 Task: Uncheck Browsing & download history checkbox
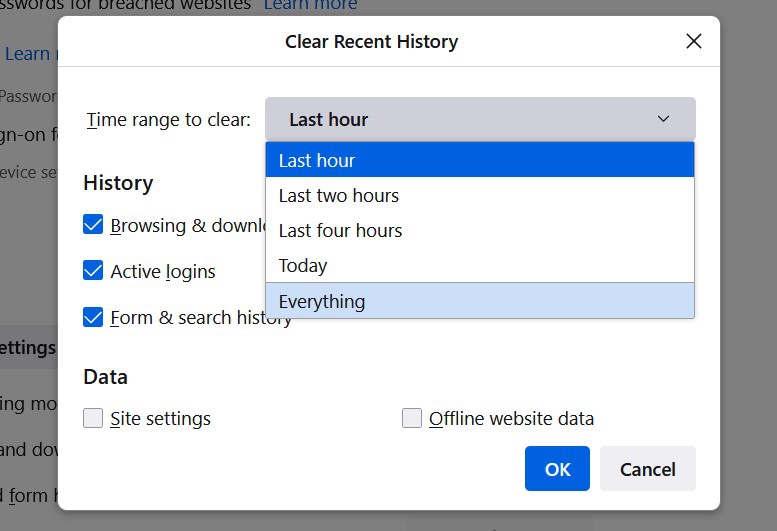(x=93, y=225)
